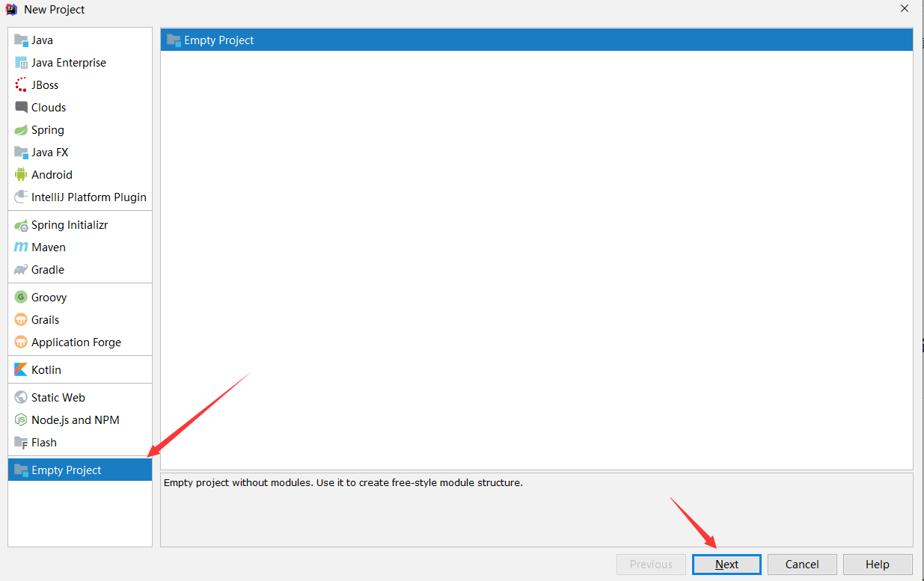The width and height of the screenshot is (924, 581).
Task: Choose Static Web project type
Action: tap(80, 398)
